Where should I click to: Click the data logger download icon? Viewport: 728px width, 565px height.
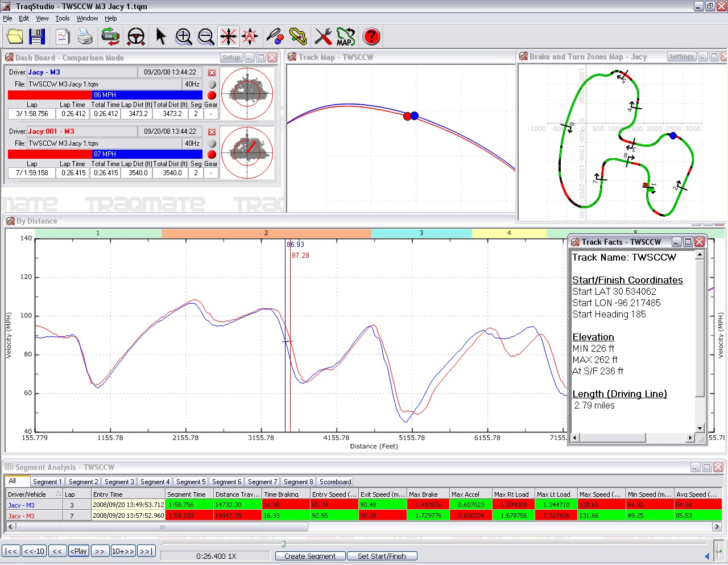110,37
